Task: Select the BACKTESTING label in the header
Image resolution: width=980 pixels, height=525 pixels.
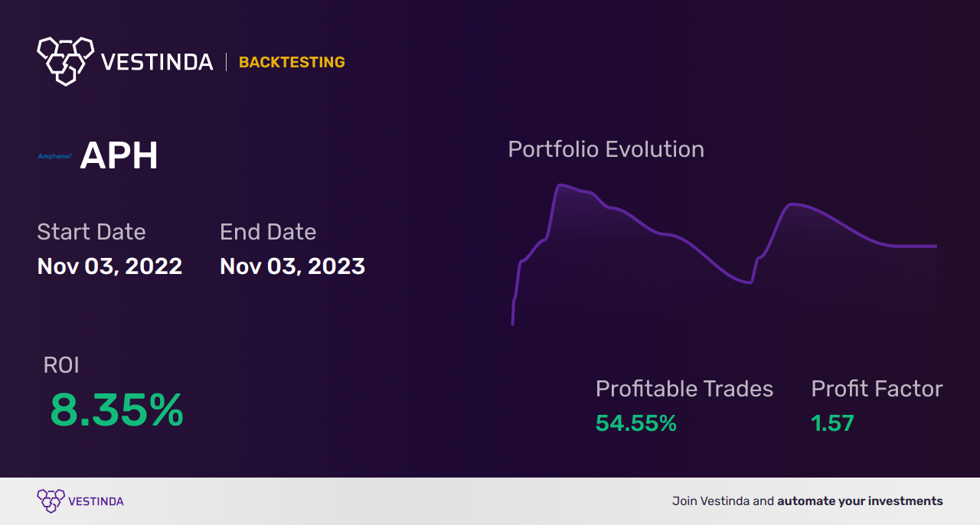Action: click(x=292, y=62)
